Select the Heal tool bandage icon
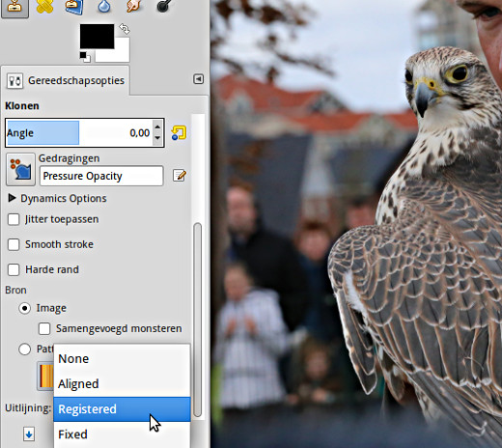The image size is (502, 448). (44, 7)
